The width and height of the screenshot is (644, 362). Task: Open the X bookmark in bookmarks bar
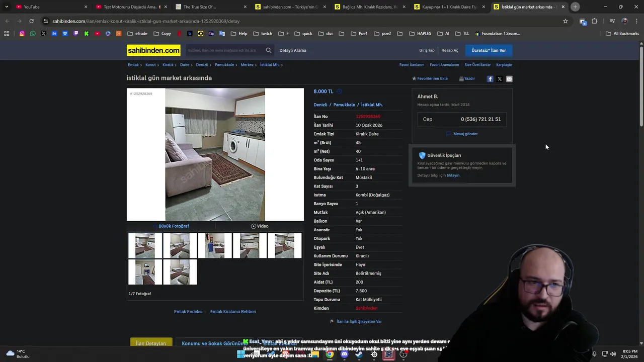pyautogui.click(x=43, y=34)
